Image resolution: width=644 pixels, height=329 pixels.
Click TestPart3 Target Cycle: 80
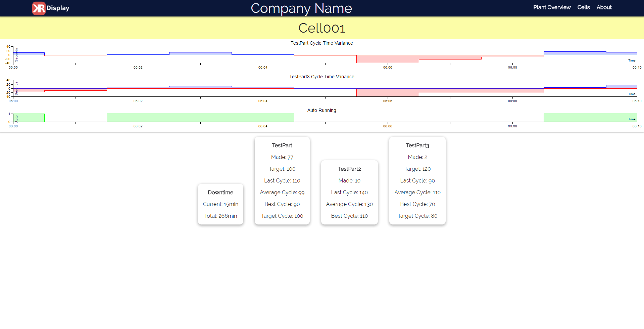click(x=417, y=216)
